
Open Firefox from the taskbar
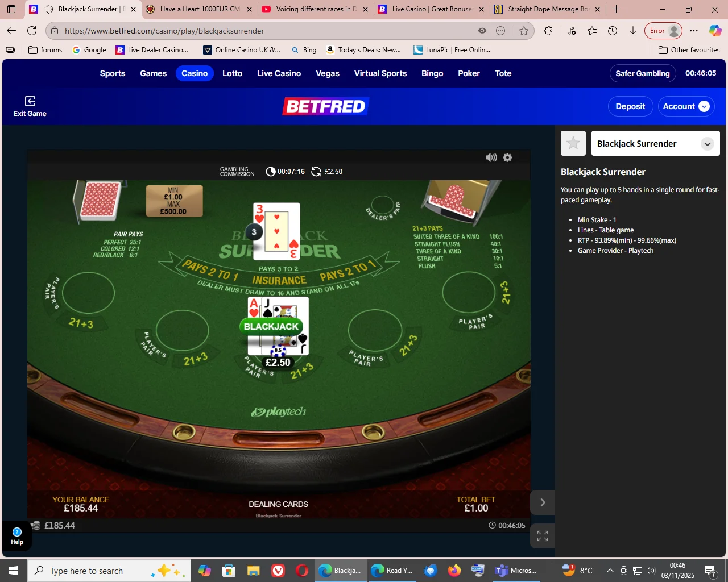pos(454,571)
